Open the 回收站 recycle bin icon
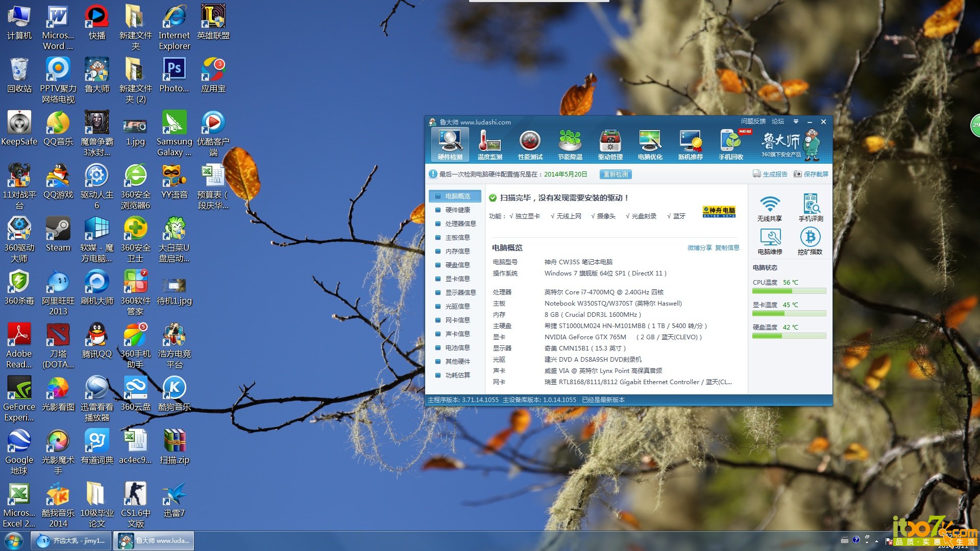 (19, 76)
